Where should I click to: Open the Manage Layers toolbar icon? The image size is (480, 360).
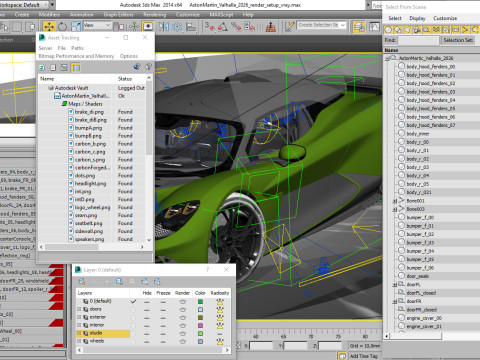(x=359, y=26)
